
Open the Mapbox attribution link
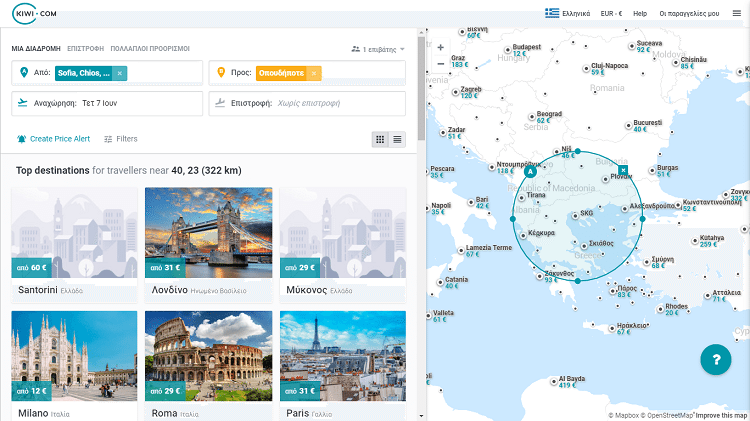coord(624,415)
